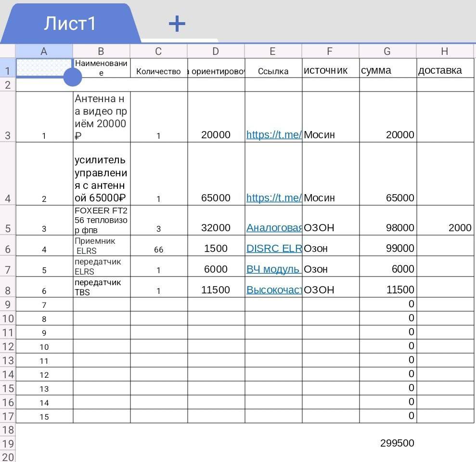476x462 pixels.
Task: Select the ориентировочная price header cell
Action: pos(216,68)
